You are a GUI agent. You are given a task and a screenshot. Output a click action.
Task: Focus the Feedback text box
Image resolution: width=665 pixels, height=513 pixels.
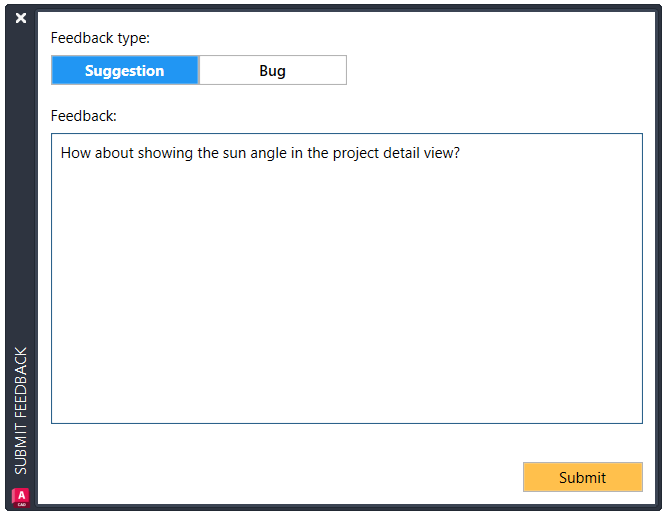click(x=346, y=278)
